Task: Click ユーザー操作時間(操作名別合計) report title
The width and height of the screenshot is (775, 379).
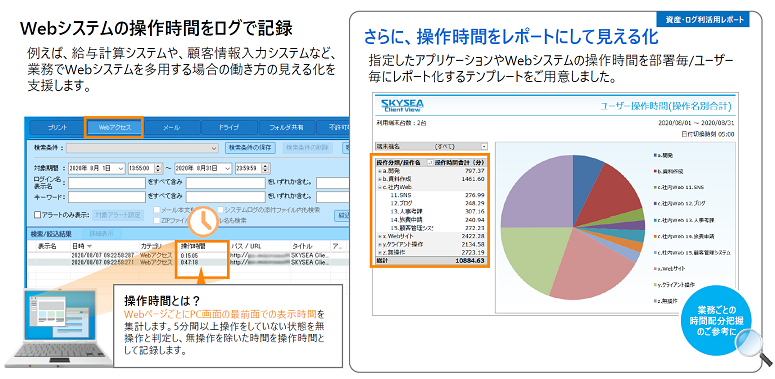Action: [666, 106]
